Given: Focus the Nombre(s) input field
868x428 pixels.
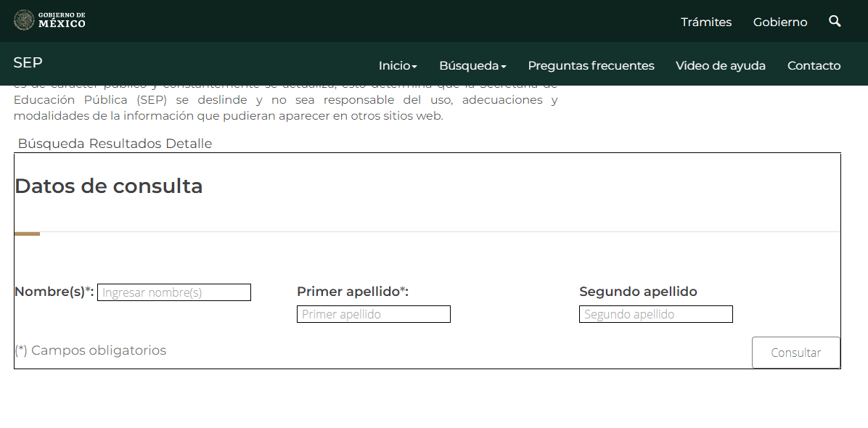Looking at the screenshot, I should click(x=174, y=292).
